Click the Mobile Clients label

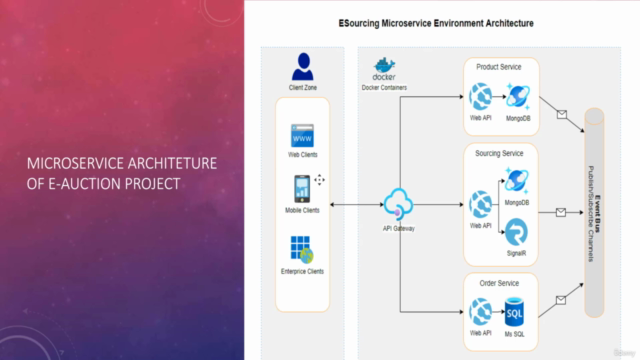tap(302, 211)
